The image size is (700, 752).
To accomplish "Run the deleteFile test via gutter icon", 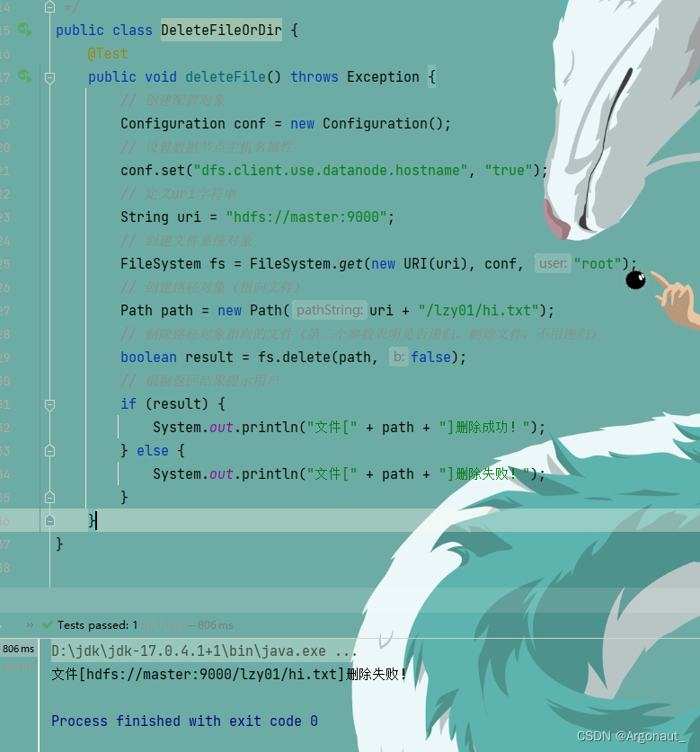I will [25, 76].
